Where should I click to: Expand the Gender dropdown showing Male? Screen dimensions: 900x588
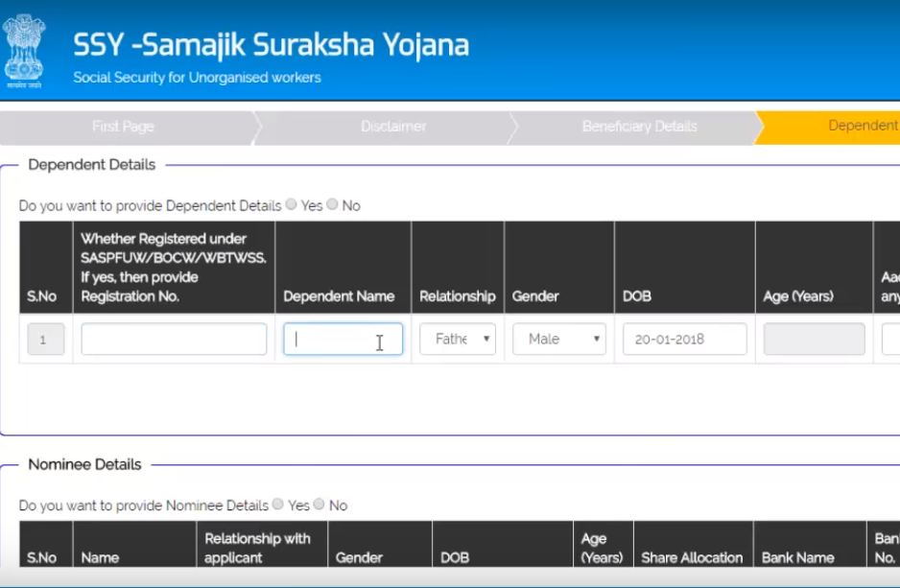coord(559,339)
